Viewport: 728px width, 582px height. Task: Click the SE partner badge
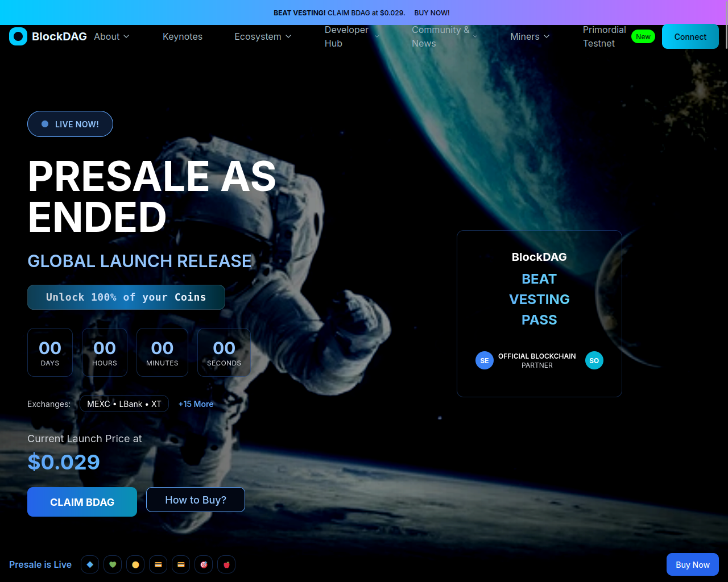pos(485,360)
